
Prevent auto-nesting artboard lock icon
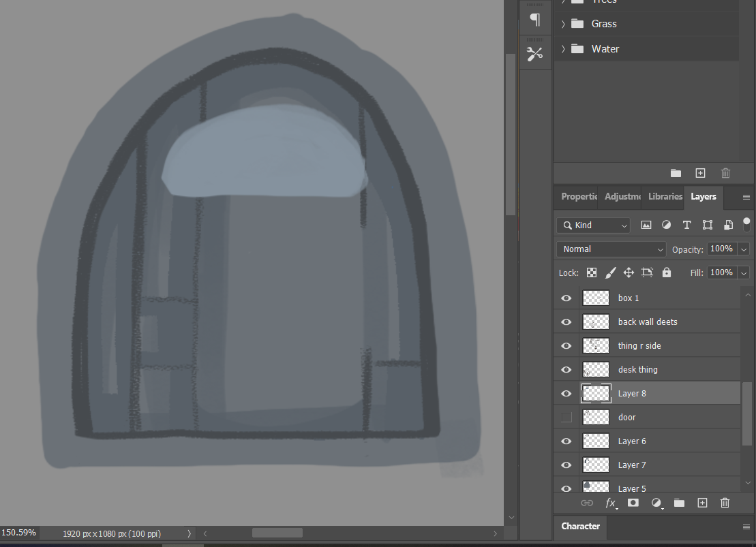pos(647,272)
